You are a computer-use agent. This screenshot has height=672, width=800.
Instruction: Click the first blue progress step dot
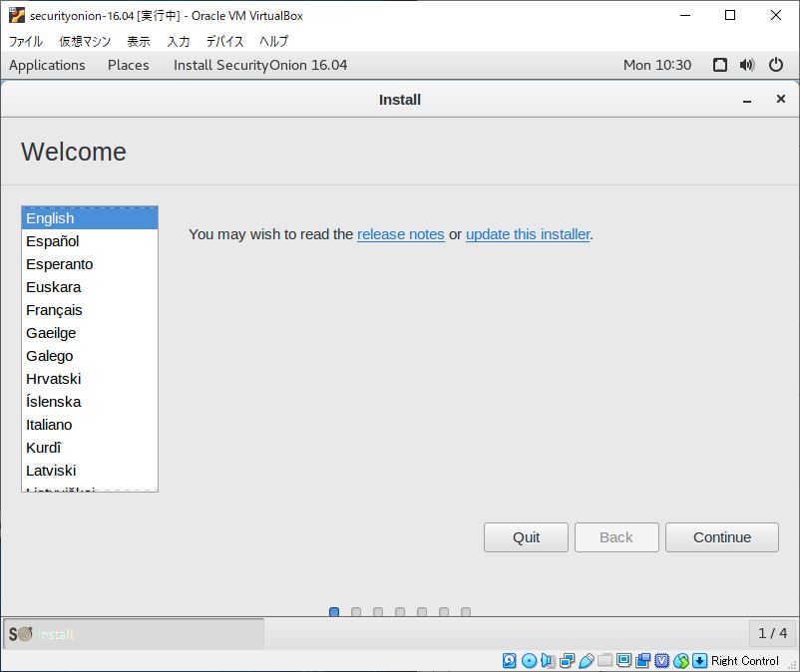pos(334,611)
